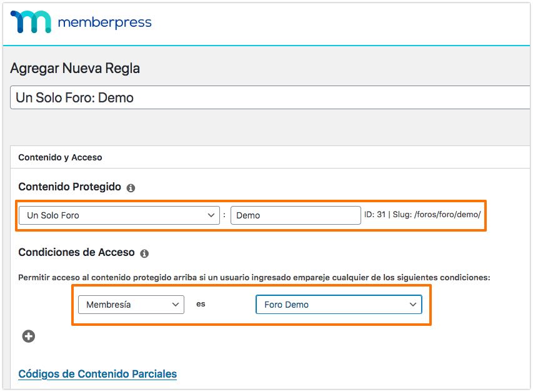Click the "Agregar Nueva Regla" page heading
Viewport: 533px width, 392px height.
click(x=75, y=68)
